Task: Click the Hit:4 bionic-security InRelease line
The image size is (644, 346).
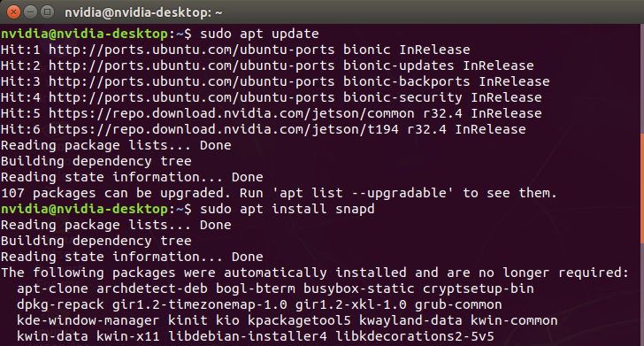Action: point(271,97)
